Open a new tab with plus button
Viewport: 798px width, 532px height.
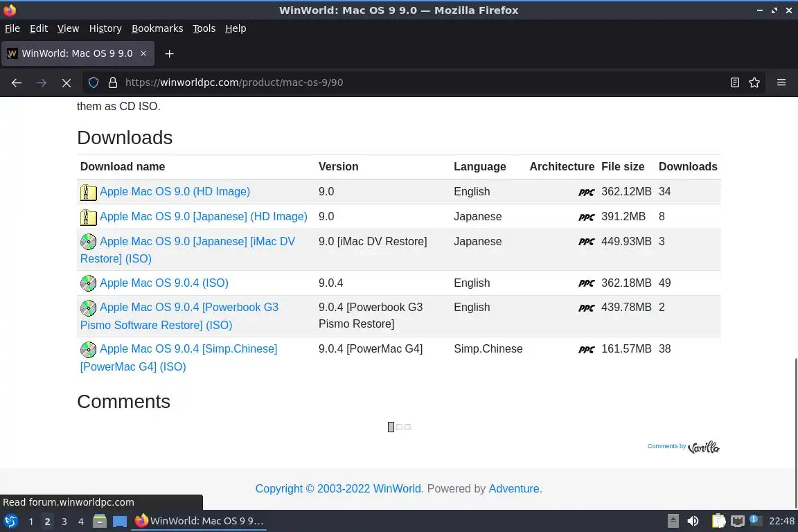click(x=170, y=53)
